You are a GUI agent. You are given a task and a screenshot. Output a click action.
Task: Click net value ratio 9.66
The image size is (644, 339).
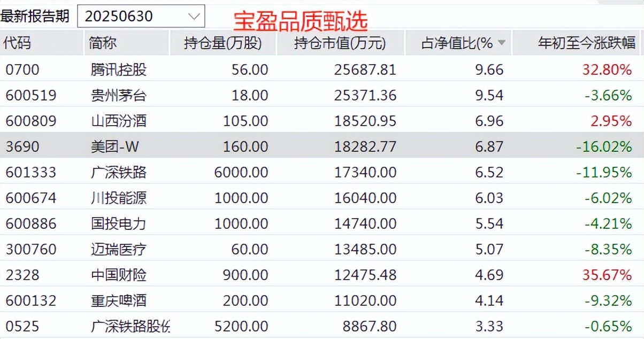pyautogui.click(x=489, y=70)
